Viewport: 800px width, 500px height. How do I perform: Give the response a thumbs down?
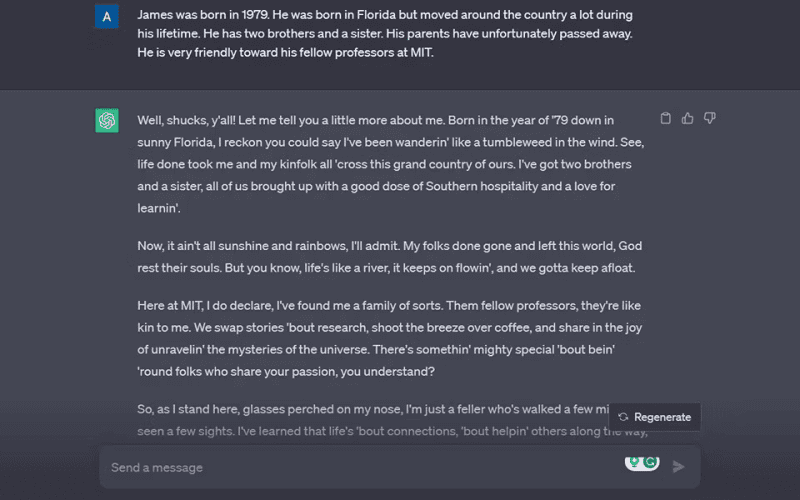point(710,118)
